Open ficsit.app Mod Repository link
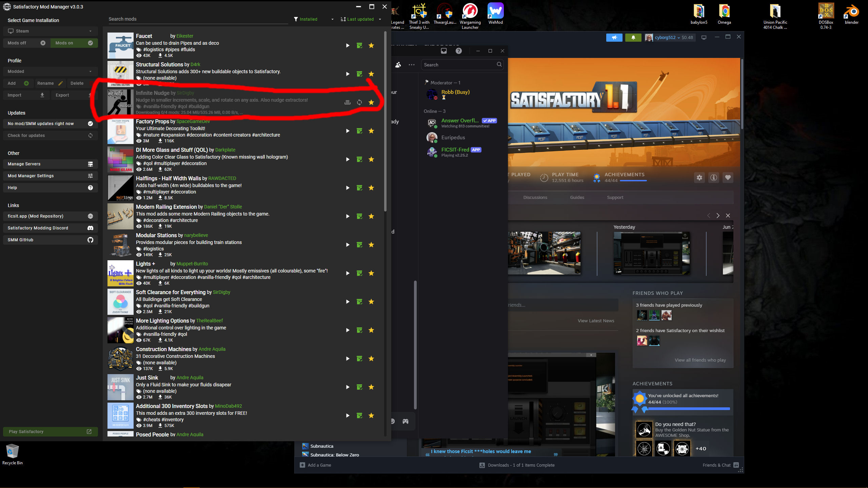 click(51, 216)
